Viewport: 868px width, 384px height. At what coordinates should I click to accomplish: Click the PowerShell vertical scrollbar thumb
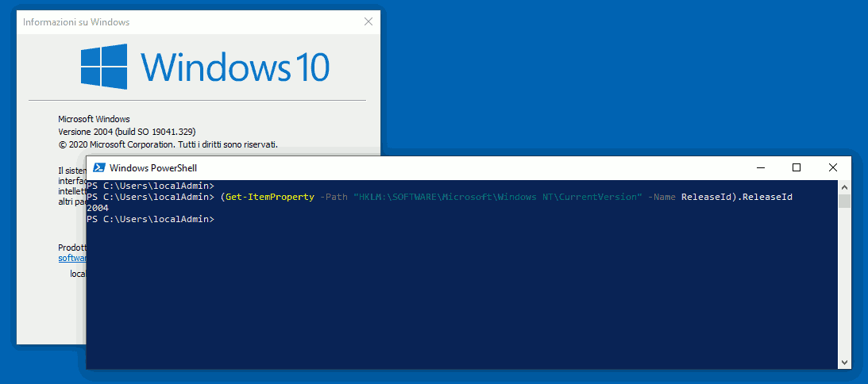pos(844,200)
